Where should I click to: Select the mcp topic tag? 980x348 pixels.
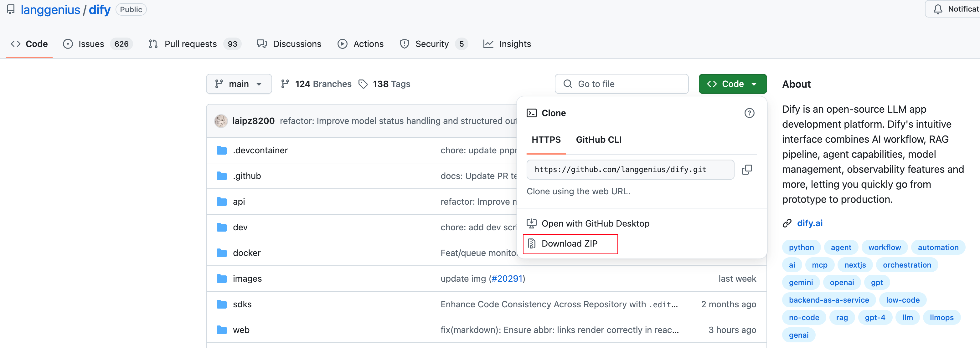click(x=819, y=265)
